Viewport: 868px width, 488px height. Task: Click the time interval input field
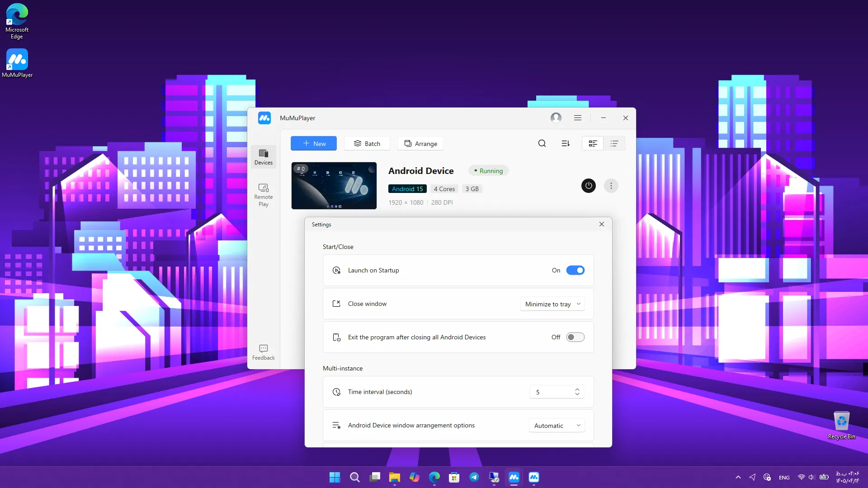point(557,392)
